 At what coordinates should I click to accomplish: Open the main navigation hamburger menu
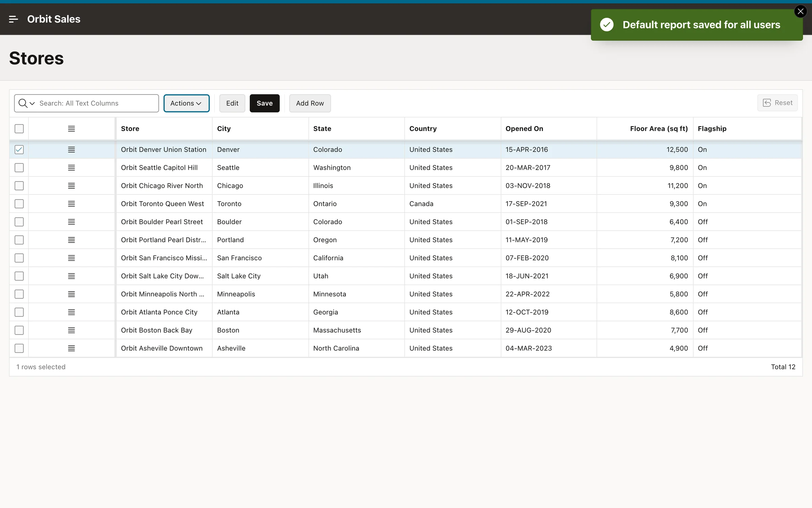click(14, 19)
